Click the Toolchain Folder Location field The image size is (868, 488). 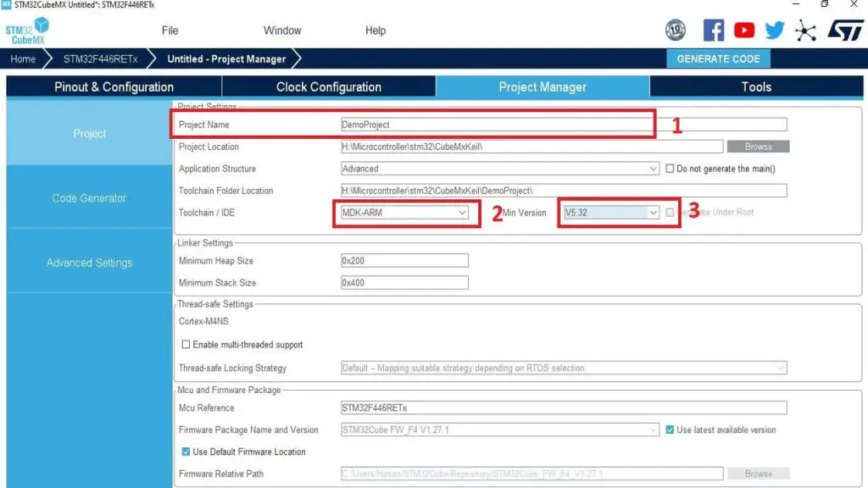(x=564, y=191)
